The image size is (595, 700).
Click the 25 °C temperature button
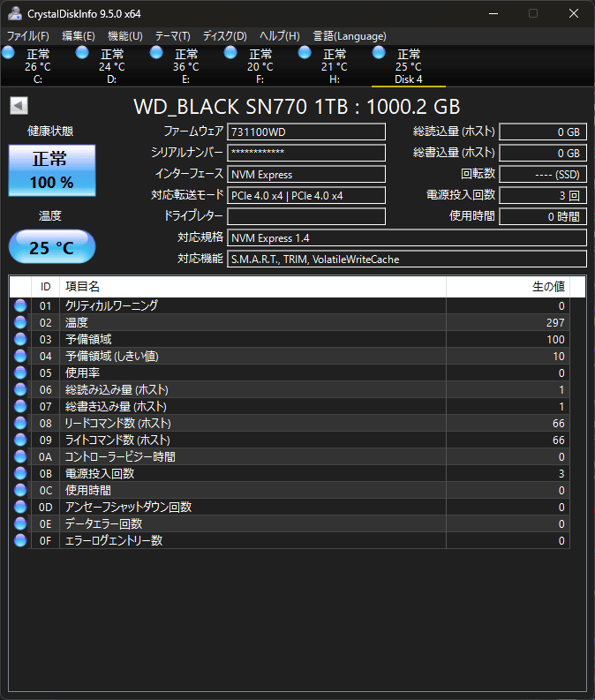click(52, 247)
